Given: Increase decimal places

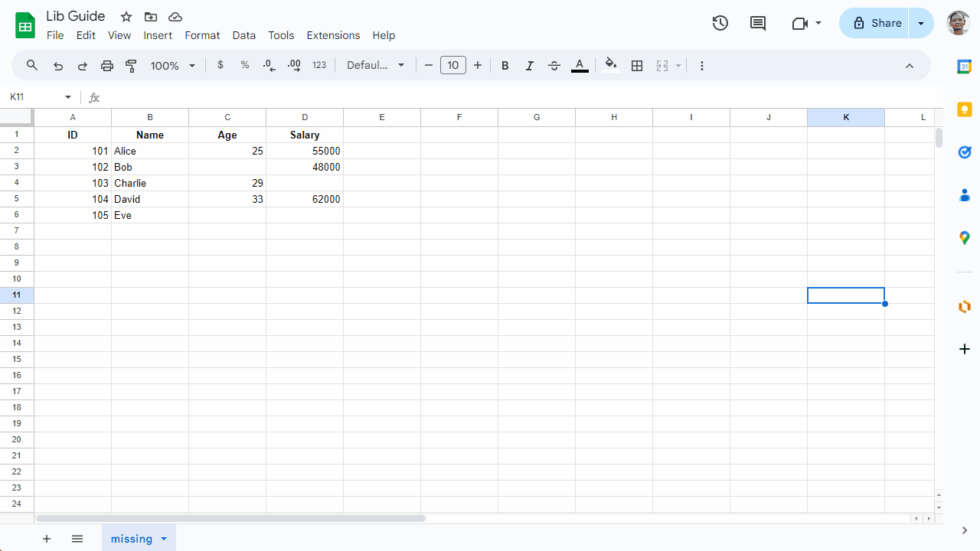Looking at the screenshot, I should pos(294,66).
